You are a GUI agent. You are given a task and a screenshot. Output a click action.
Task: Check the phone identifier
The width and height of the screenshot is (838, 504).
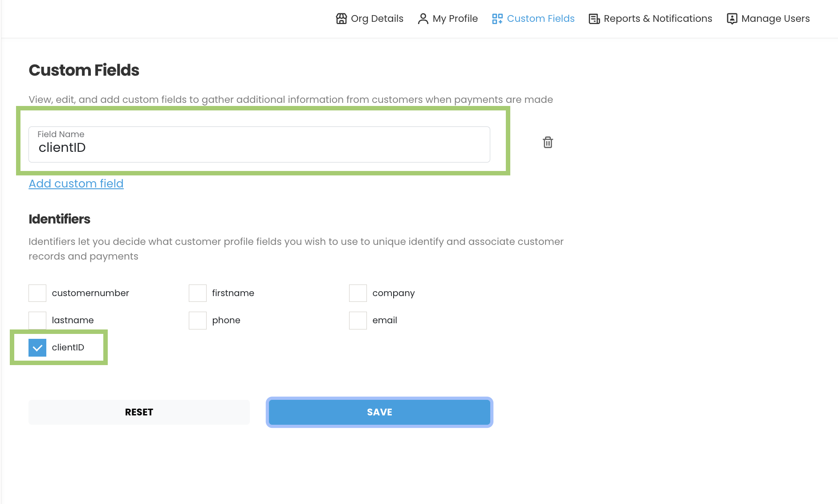coord(198,320)
